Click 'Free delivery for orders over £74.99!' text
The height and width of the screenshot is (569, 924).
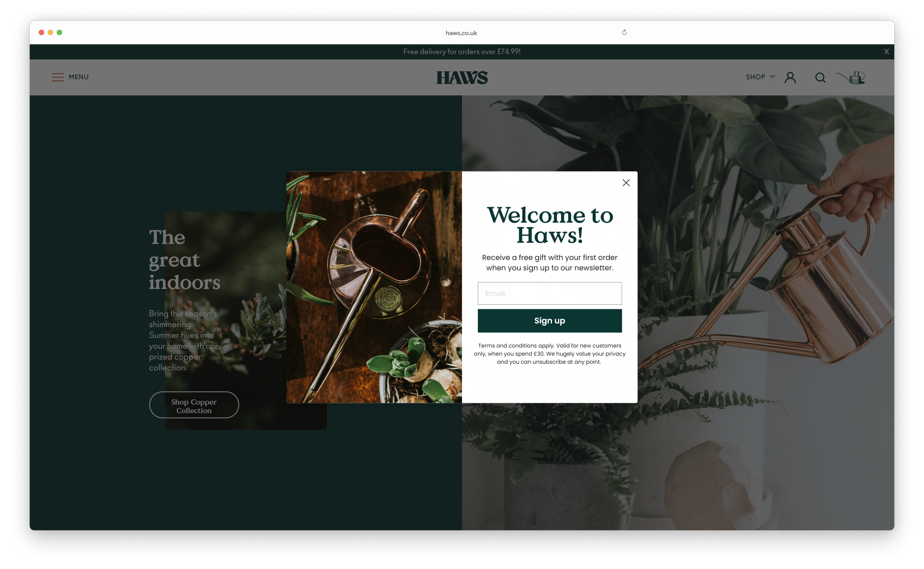point(462,52)
